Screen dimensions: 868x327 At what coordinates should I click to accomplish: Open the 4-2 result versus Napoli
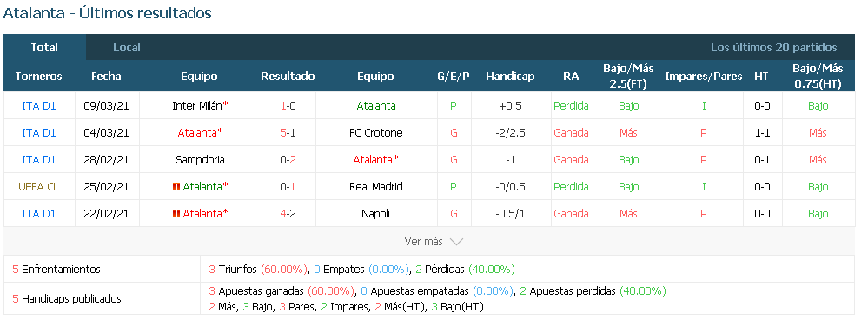288,213
